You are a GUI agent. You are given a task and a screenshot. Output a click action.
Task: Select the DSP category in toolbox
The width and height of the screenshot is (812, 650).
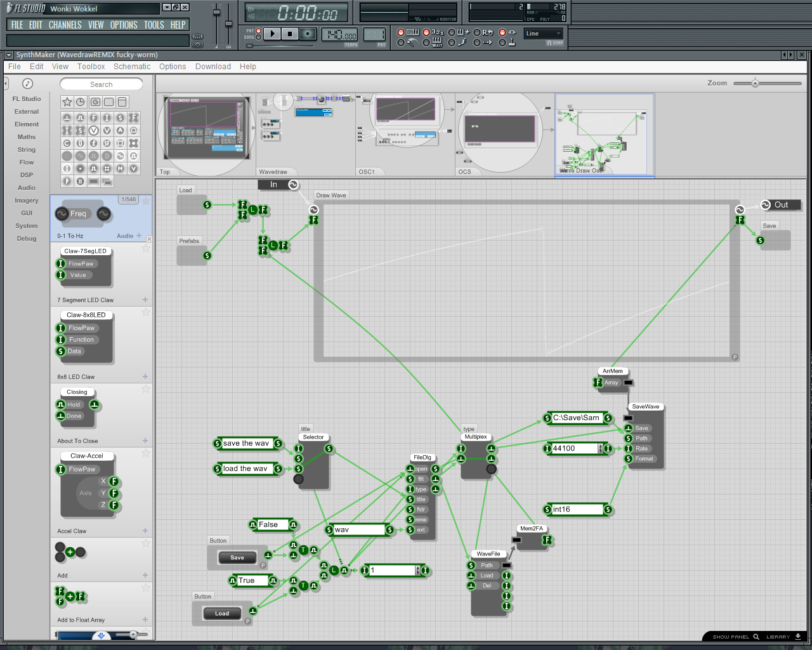pyautogui.click(x=27, y=175)
